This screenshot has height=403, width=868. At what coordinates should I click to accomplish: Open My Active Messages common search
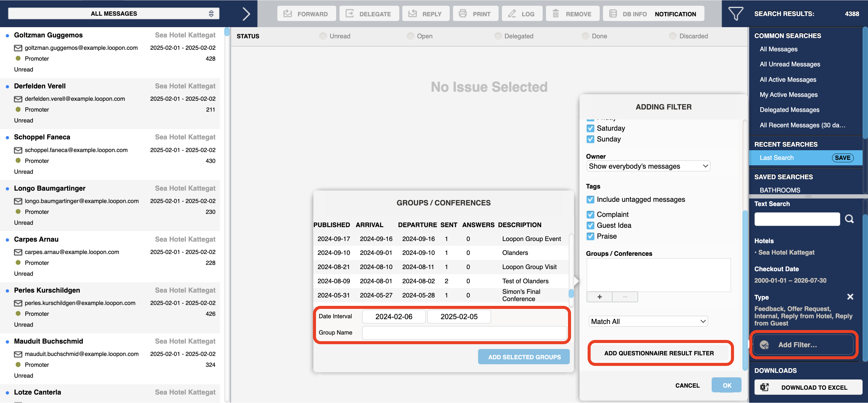[x=788, y=95]
